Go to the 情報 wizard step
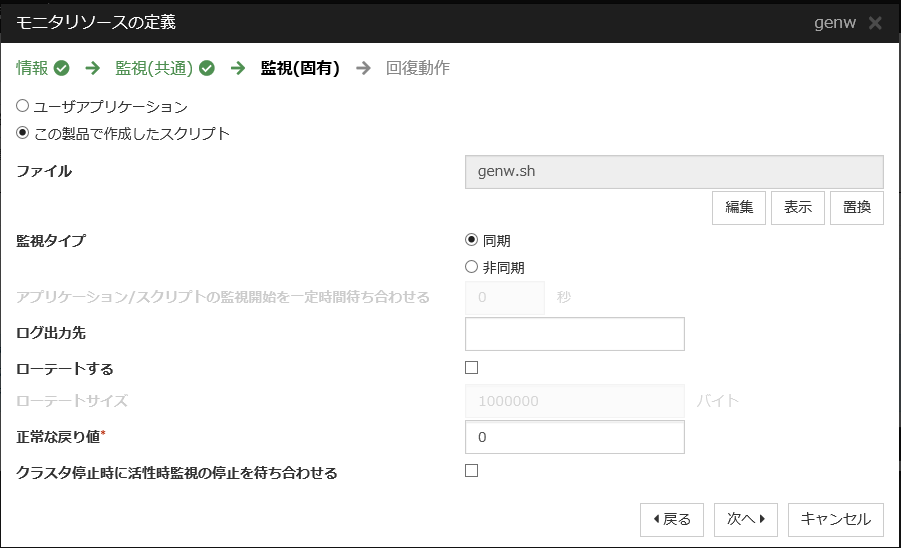901x548 pixels. tap(32, 69)
